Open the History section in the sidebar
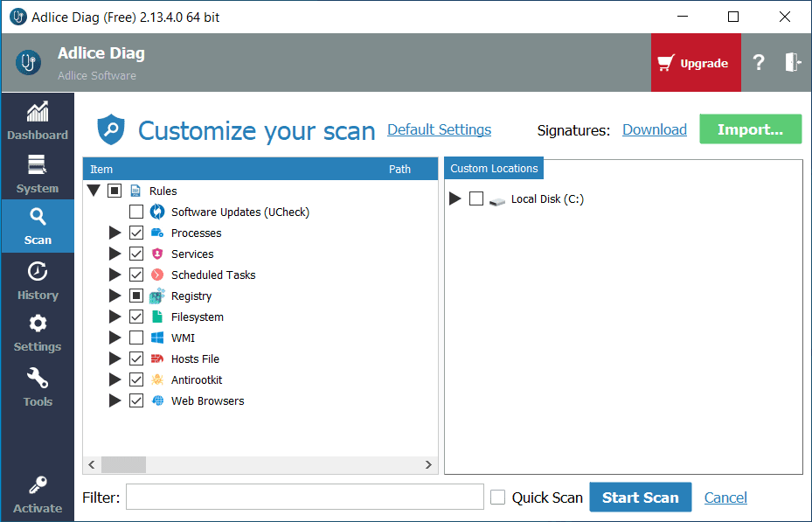The image size is (812, 522). pyautogui.click(x=38, y=280)
